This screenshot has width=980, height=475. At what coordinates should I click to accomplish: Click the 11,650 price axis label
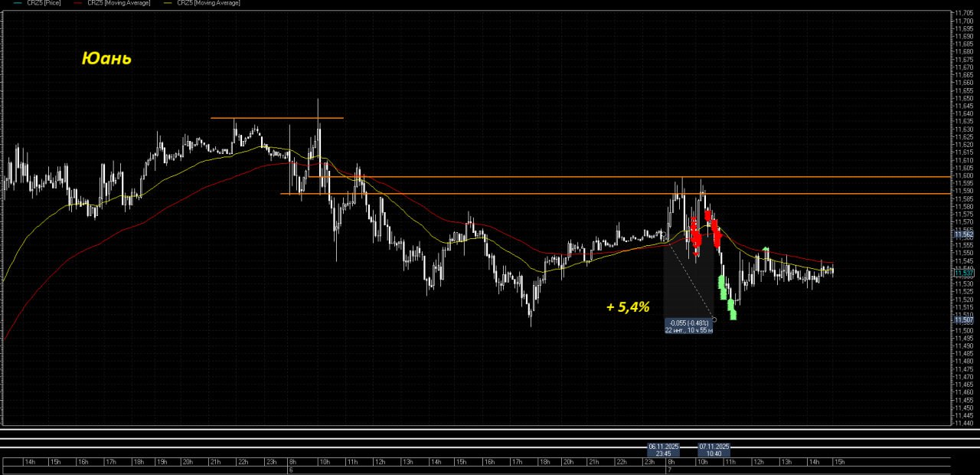pyautogui.click(x=964, y=98)
